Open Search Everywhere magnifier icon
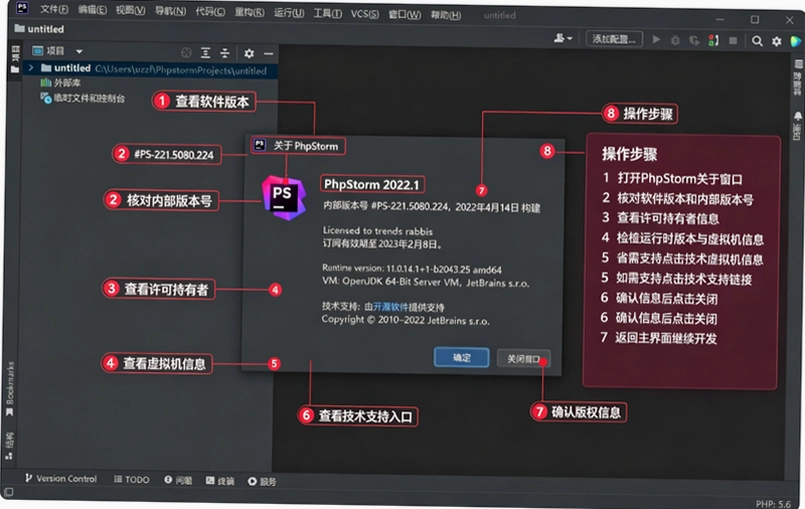The height and width of the screenshot is (509, 805). click(x=757, y=41)
